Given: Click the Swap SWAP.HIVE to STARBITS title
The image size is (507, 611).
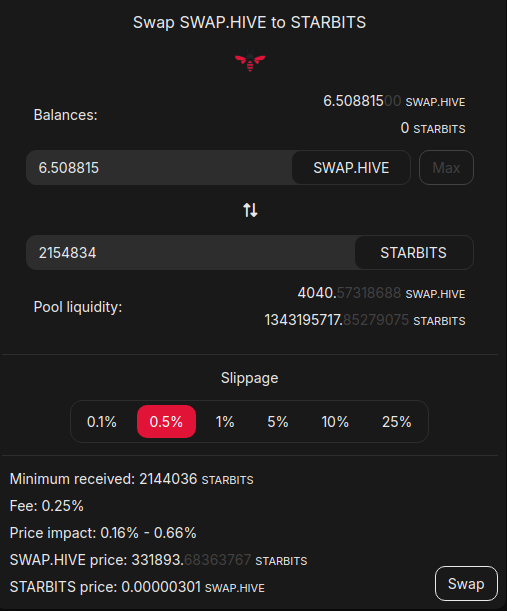Looking at the screenshot, I should click(249, 22).
